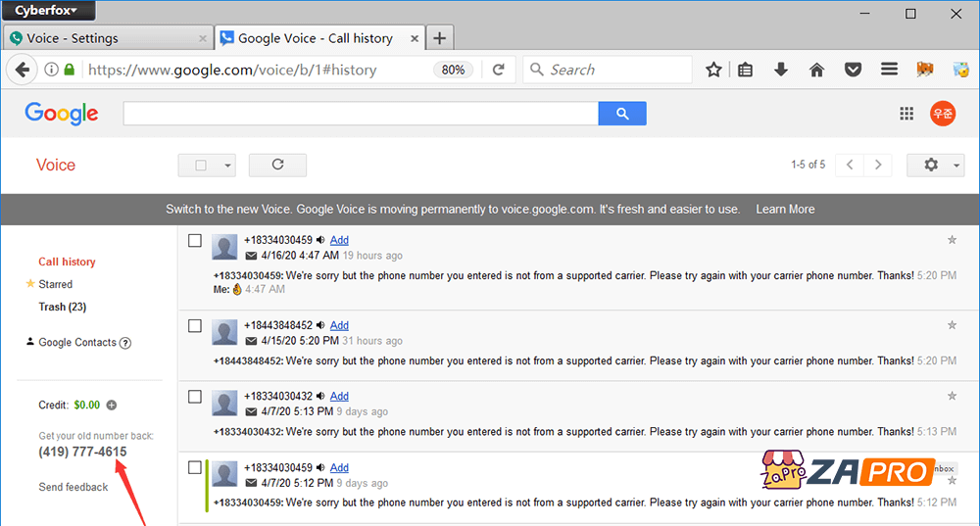
Task: Switch to the Voice - Settings tab
Action: (x=106, y=38)
